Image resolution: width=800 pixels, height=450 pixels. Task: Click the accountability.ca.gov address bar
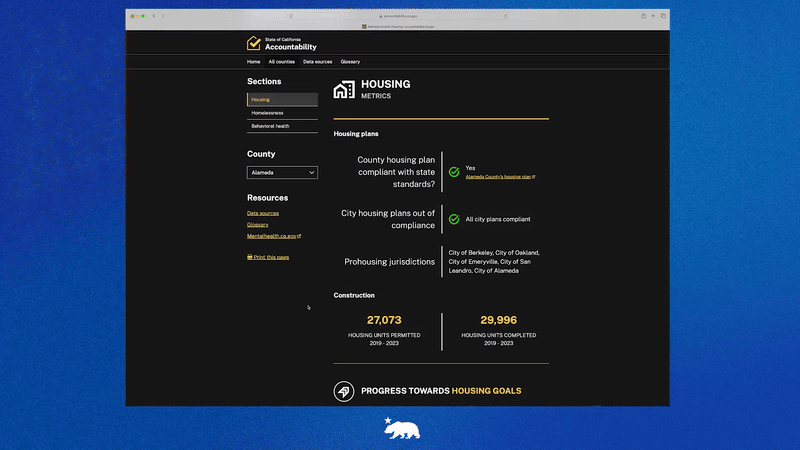[x=400, y=16]
